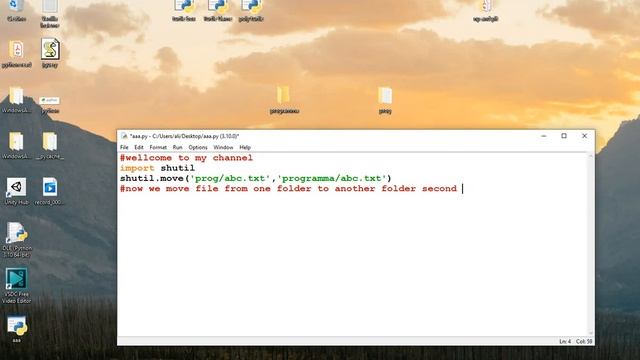The image size is (640, 360).
Task: Select the record_000 video file icon
Action: pyautogui.click(x=49, y=191)
